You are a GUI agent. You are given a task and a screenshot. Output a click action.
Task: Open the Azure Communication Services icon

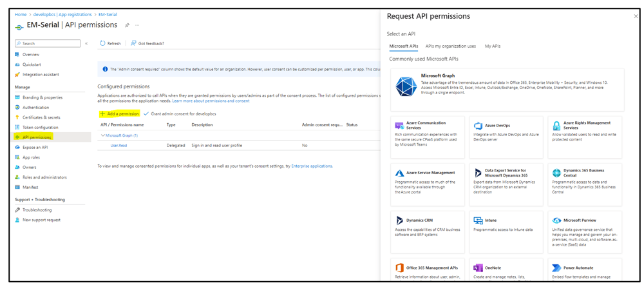pos(399,126)
